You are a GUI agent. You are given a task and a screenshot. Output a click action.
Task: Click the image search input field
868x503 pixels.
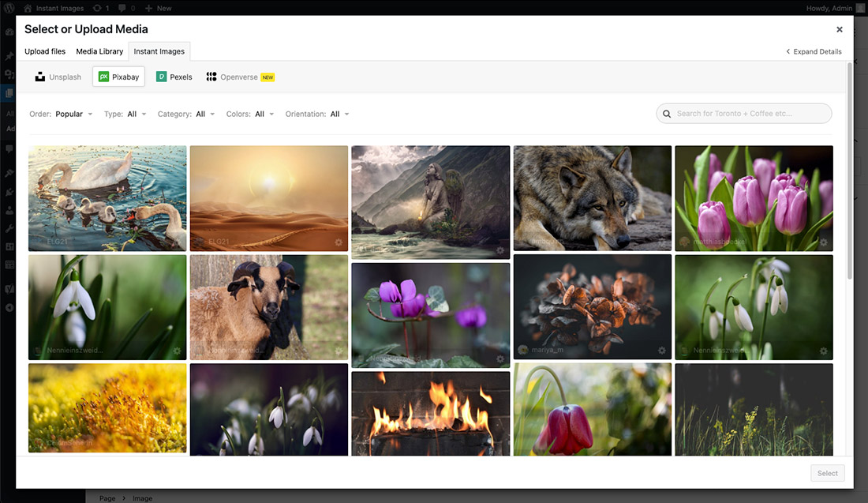tap(750, 114)
